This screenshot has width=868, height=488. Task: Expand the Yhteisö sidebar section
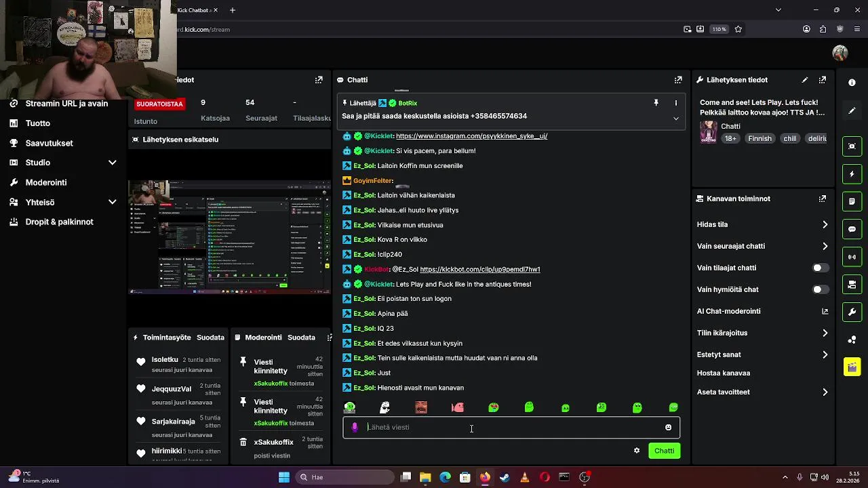pyautogui.click(x=113, y=202)
